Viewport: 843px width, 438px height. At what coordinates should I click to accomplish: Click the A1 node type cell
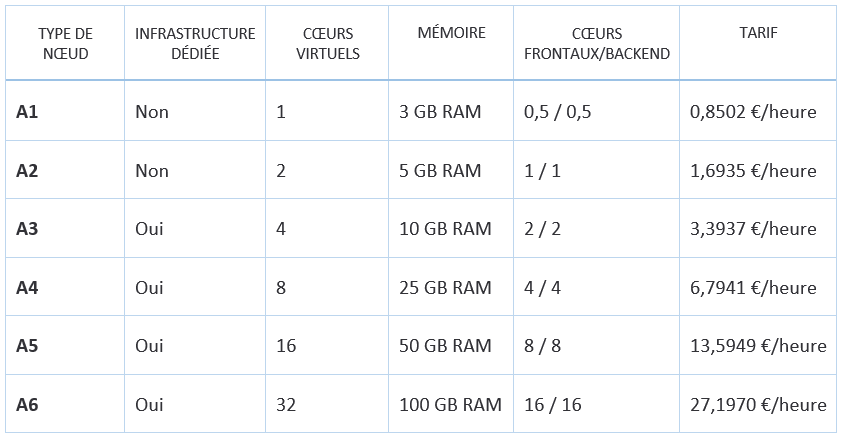click(x=65, y=111)
